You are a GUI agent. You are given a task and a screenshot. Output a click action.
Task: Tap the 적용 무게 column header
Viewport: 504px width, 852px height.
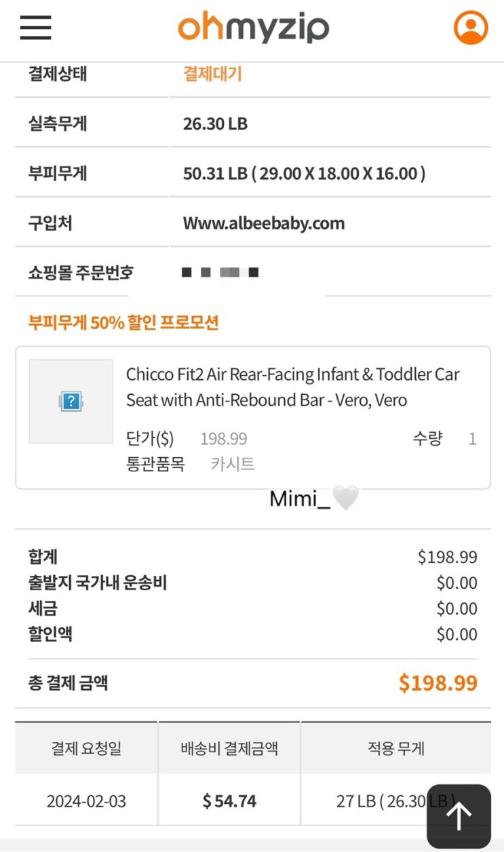395,748
